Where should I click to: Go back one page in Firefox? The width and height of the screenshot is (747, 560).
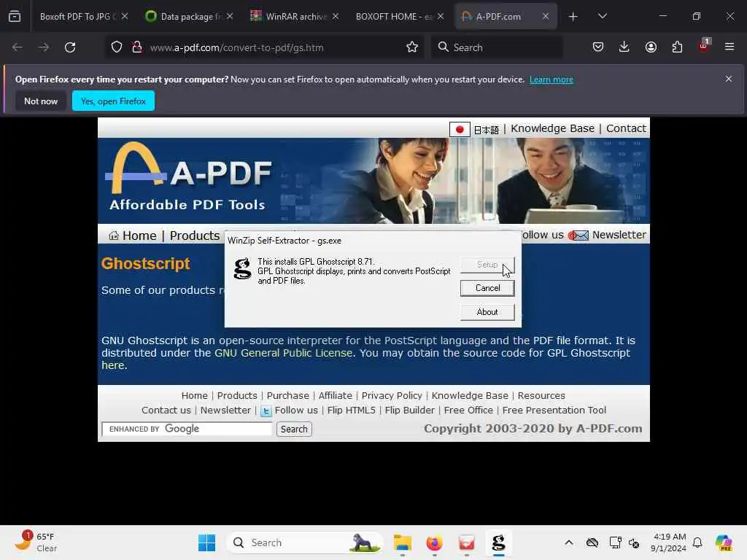point(18,47)
